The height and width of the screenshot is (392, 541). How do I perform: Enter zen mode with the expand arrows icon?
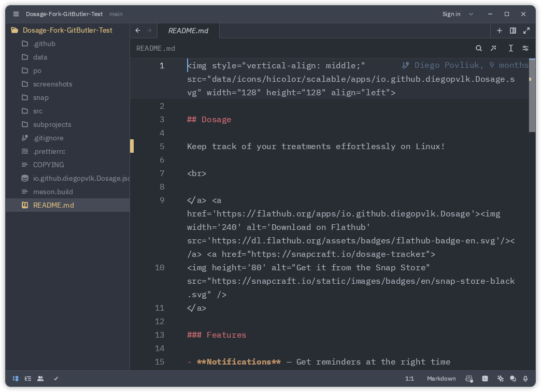[526, 31]
